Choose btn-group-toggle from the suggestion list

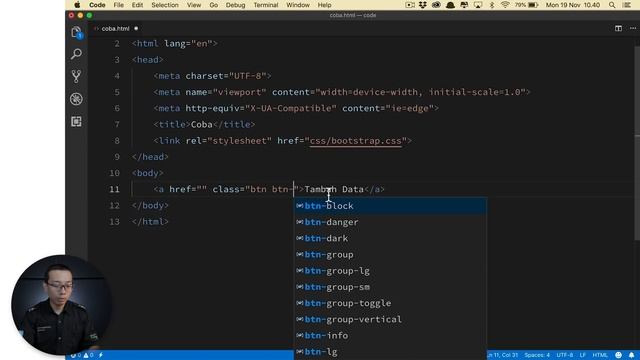click(390, 303)
